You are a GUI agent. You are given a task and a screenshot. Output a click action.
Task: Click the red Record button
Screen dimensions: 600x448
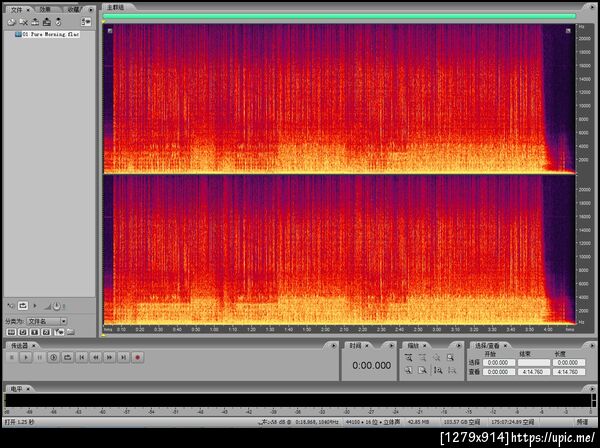pyautogui.click(x=137, y=357)
